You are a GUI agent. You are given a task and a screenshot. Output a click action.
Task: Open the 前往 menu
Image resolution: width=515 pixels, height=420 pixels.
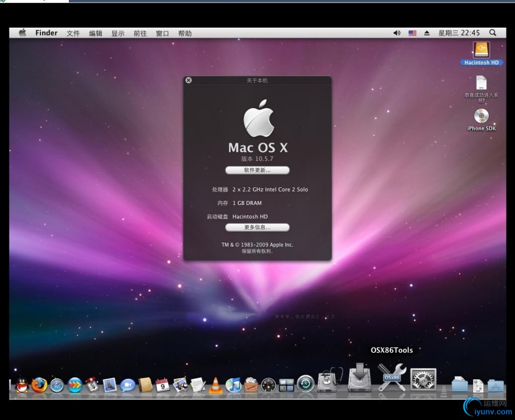tap(140, 33)
